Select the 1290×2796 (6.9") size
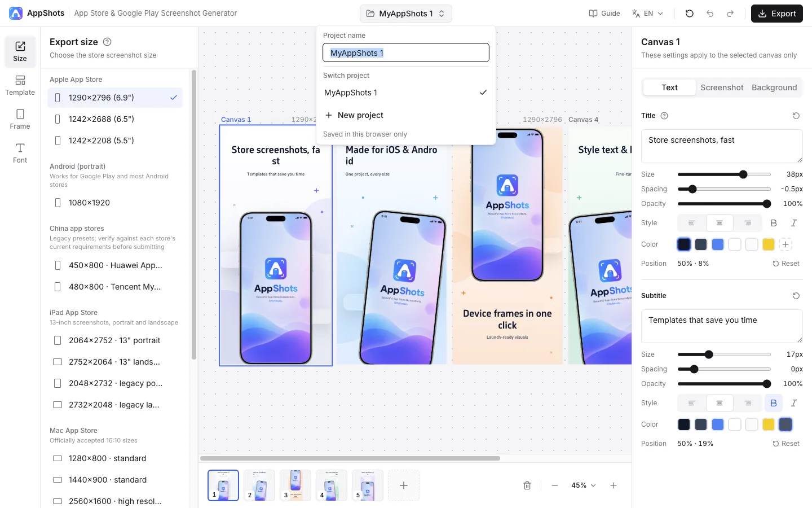 [115, 98]
